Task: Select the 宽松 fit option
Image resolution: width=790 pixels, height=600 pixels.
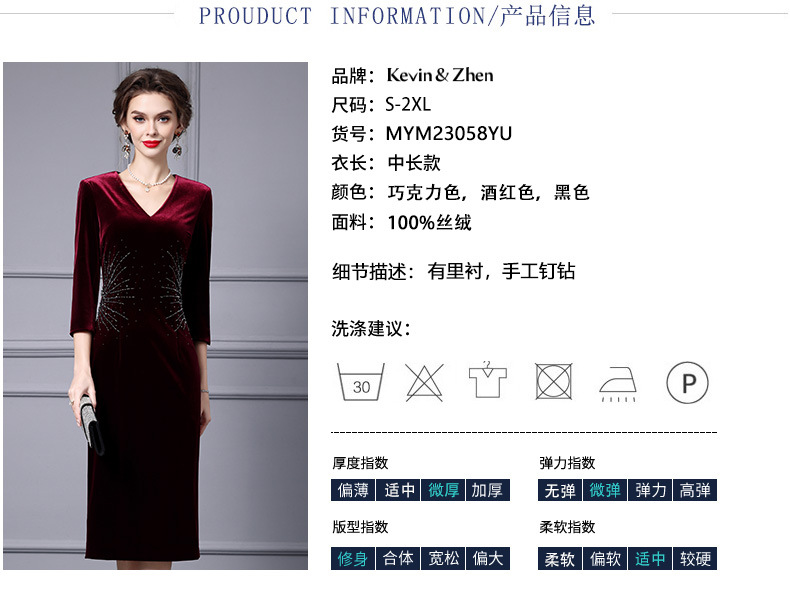Action: [x=443, y=558]
